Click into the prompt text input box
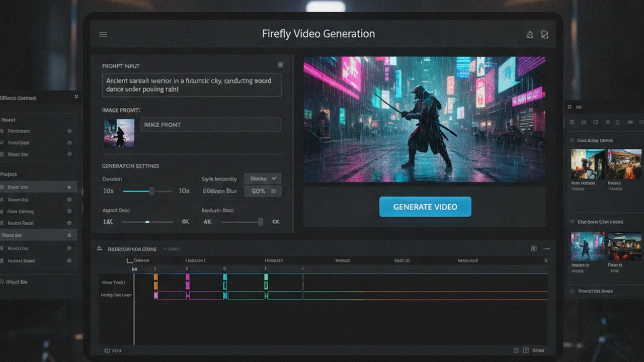 192,85
